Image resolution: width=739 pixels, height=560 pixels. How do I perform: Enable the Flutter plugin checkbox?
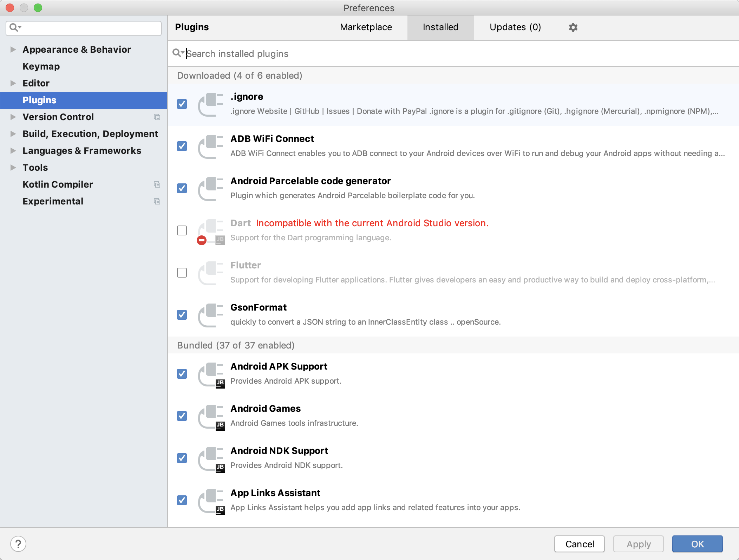[182, 273]
